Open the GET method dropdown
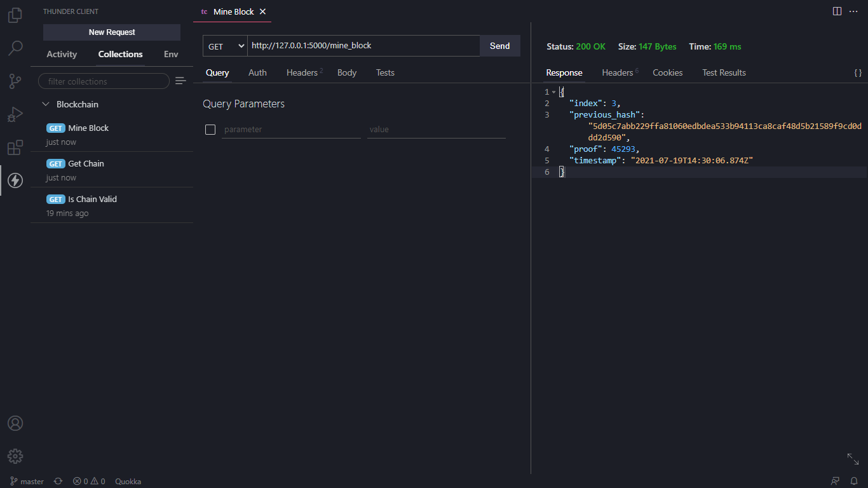868x488 pixels. click(225, 46)
